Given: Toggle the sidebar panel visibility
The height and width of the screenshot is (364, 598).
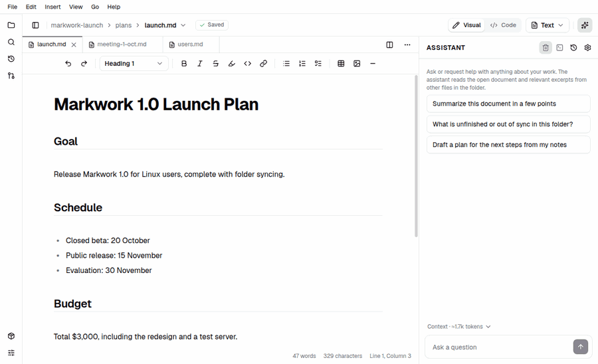Looking at the screenshot, I should pyautogui.click(x=35, y=25).
